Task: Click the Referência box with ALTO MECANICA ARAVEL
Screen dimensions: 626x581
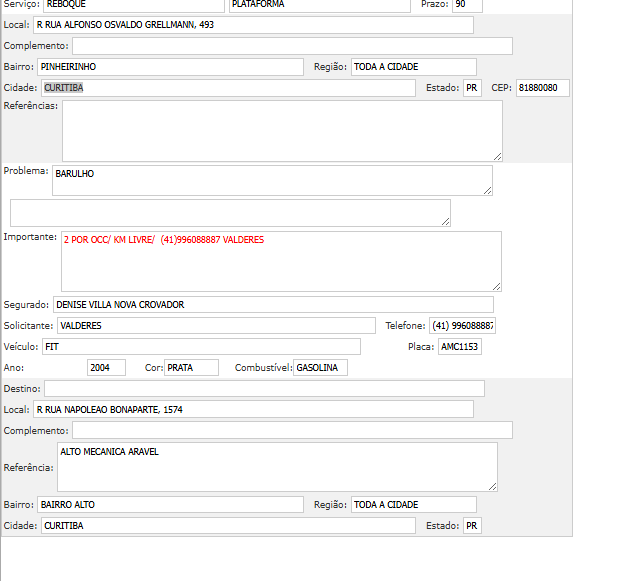Action: point(277,467)
